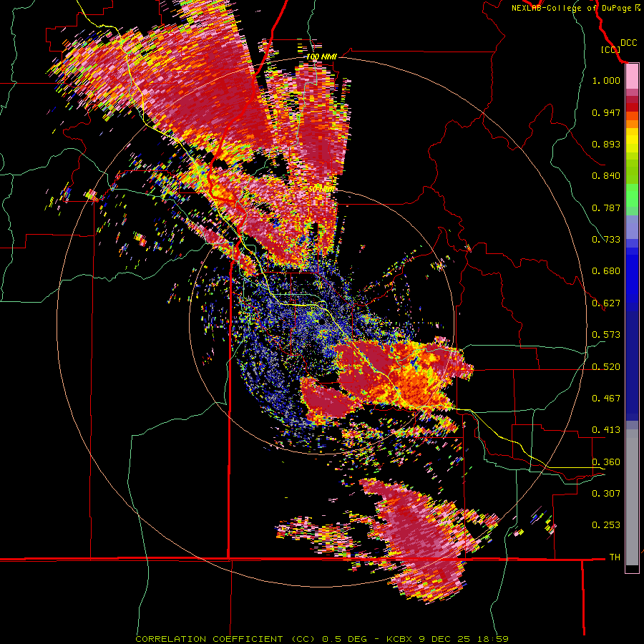Image resolution: width=644 pixels, height=644 pixels.
Task: Pick the bright green color bar segment
Action: point(632,196)
